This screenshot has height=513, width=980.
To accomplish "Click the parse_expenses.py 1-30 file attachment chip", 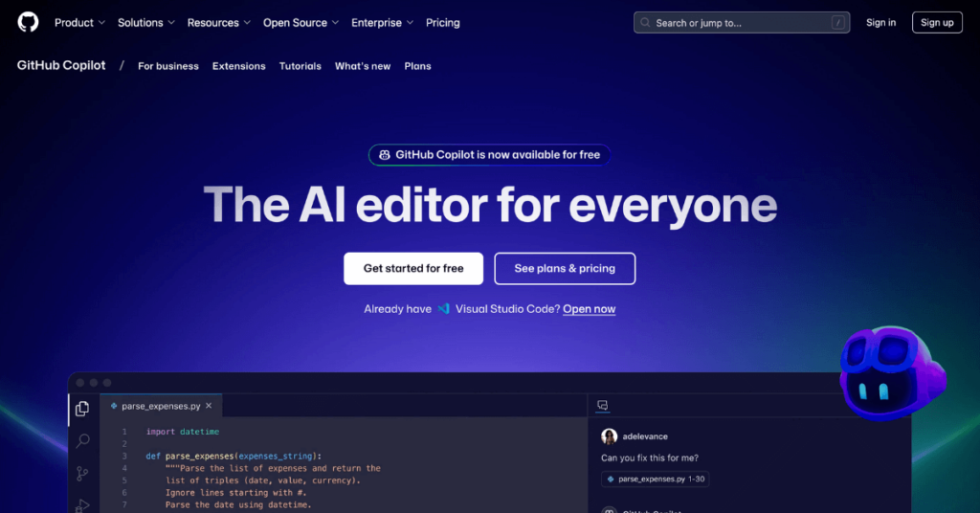I will [655, 480].
